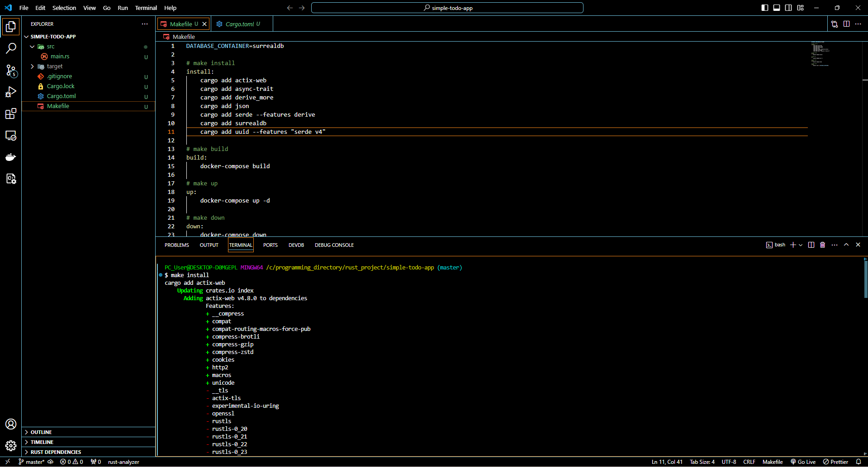Maximize the panel with the chevron toggle

point(846,245)
